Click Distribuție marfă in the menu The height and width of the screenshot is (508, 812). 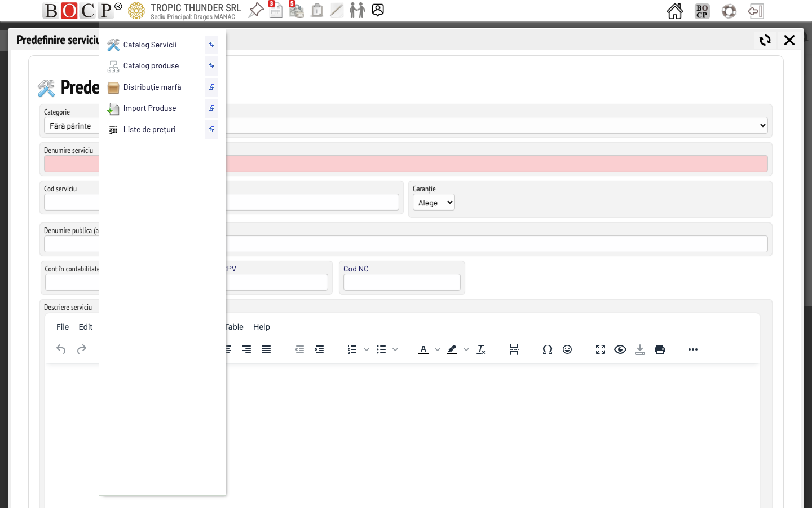[x=152, y=87]
